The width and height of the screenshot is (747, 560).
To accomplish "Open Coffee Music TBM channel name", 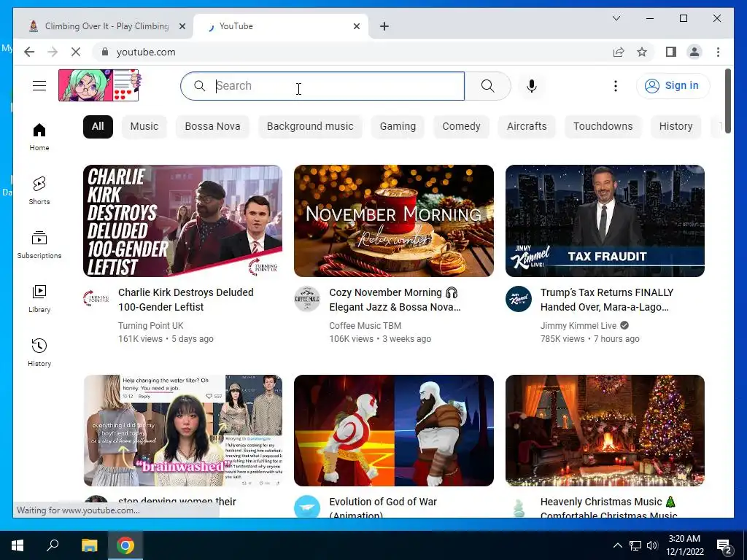I will point(365,326).
